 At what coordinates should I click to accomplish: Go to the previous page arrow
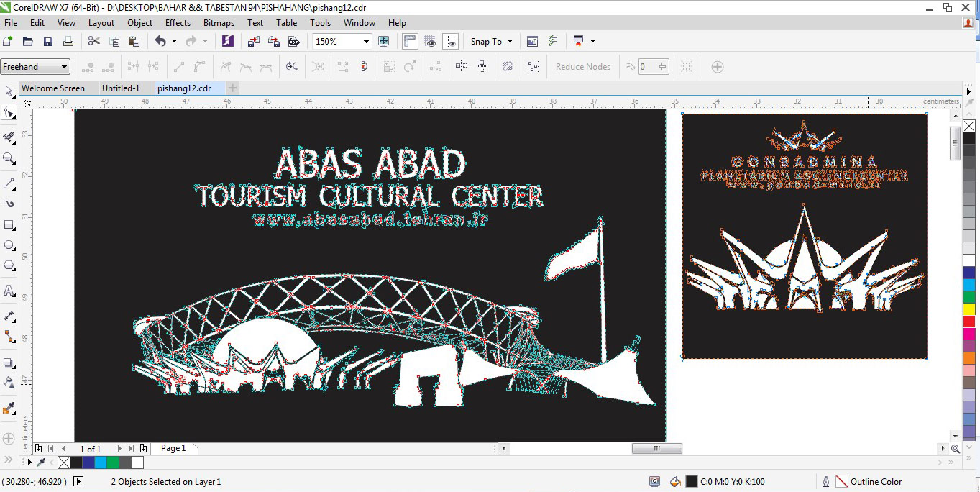click(63, 449)
